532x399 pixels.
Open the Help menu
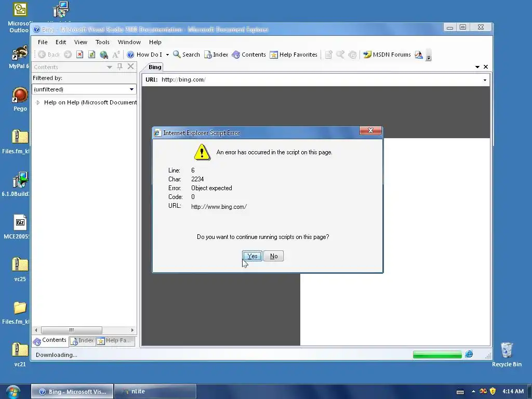click(x=155, y=42)
